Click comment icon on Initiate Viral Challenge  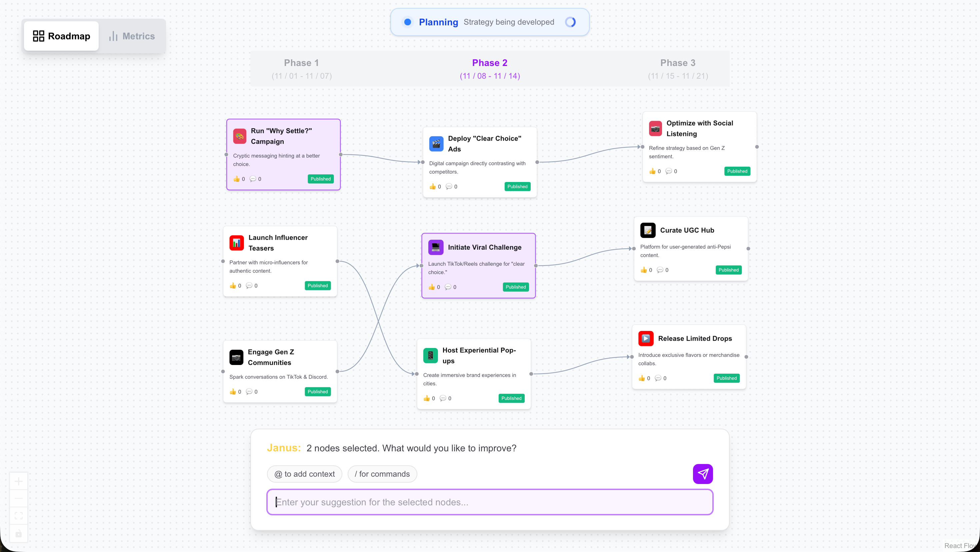coord(448,287)
